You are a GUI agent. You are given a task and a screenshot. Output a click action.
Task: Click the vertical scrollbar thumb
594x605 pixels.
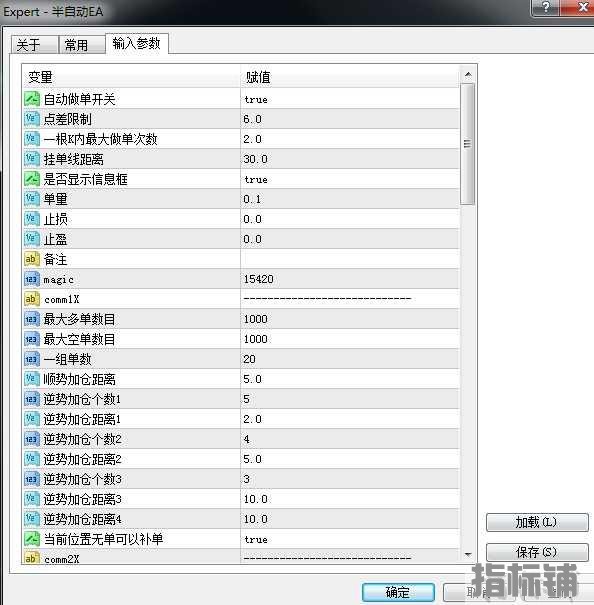coord(468,144)
